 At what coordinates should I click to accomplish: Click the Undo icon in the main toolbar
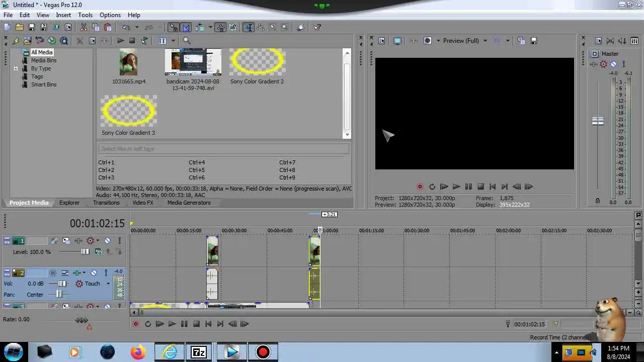(126, 27)
